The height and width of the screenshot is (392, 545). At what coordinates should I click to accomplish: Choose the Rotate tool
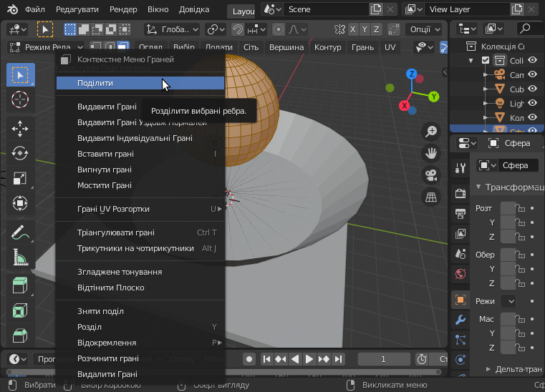(x=20, y=153)
